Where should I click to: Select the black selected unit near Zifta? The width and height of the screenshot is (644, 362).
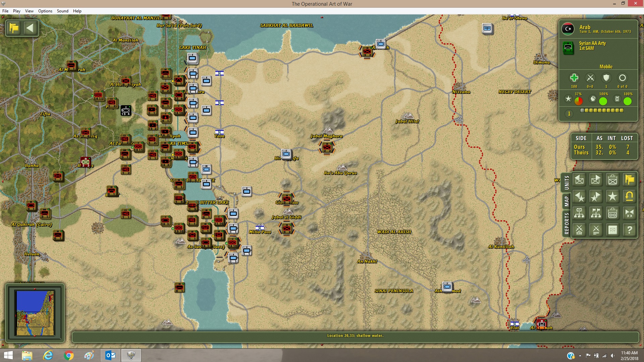click(x=126, y=110)
